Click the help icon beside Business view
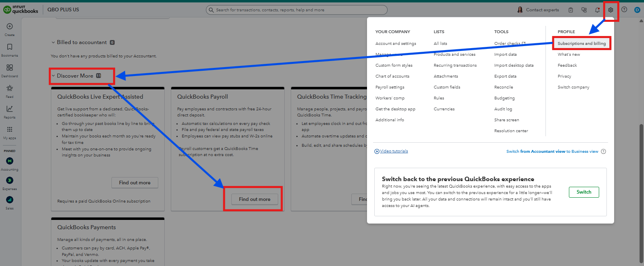This screenshot has height=266, width=644. click(604, 152)
